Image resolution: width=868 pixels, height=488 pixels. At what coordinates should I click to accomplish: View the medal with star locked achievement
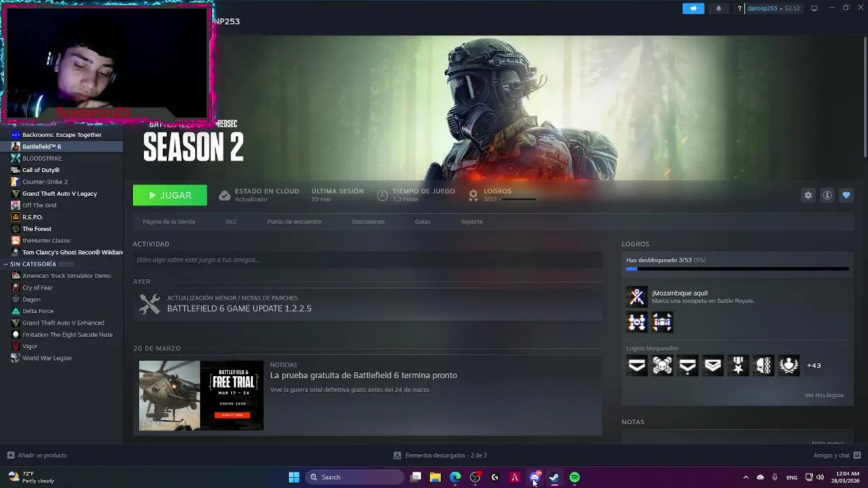(738, 365)
